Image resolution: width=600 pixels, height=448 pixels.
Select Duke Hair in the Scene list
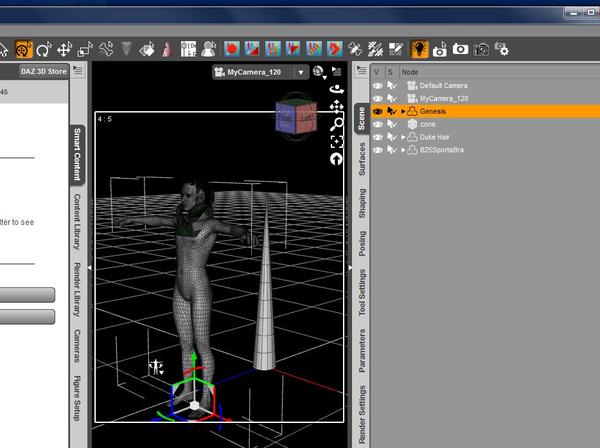pos(485,137)
